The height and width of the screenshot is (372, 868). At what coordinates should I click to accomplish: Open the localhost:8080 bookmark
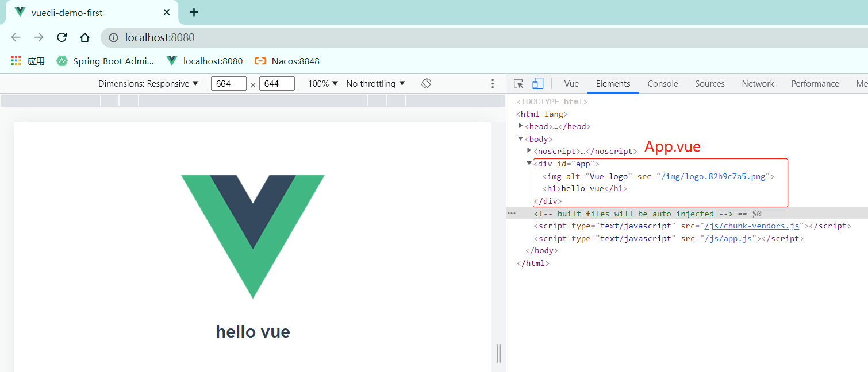click(x=204, y=61)
